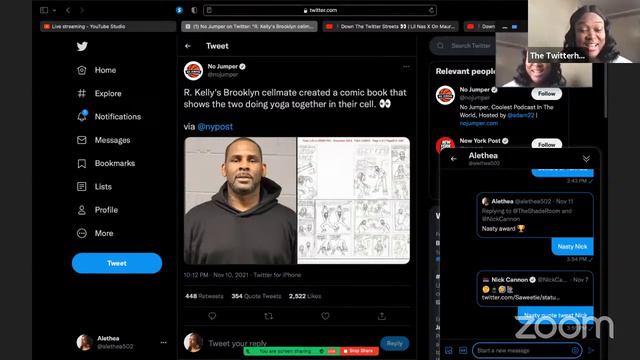Open the @adam22 link
The width and height of the screenshot is (640, 360).
pos(520,116)
